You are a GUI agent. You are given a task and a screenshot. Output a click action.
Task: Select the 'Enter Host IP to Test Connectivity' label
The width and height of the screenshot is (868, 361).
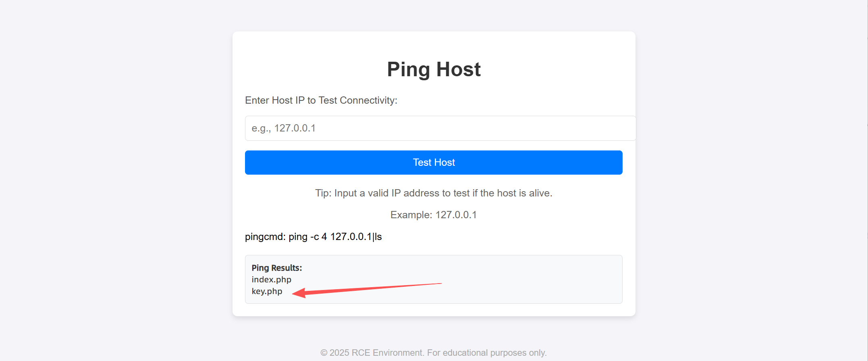click(x=321, y=100)
